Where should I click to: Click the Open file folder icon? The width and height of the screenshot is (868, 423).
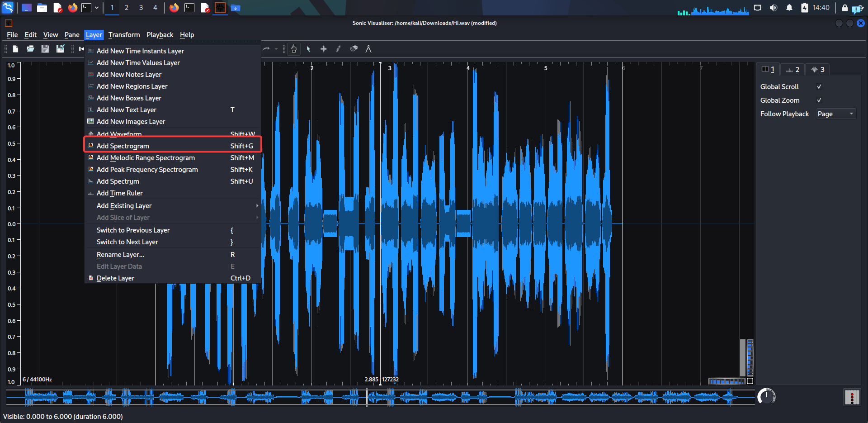tap(30, 49)
